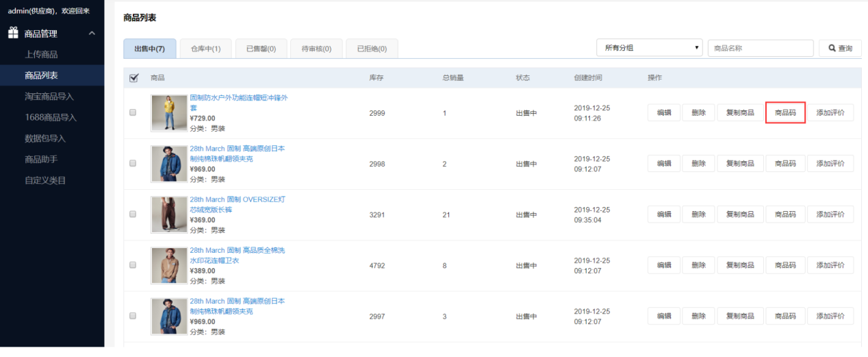Tick the checkbox for the 冲锋外套 product row

pos(133,112)
